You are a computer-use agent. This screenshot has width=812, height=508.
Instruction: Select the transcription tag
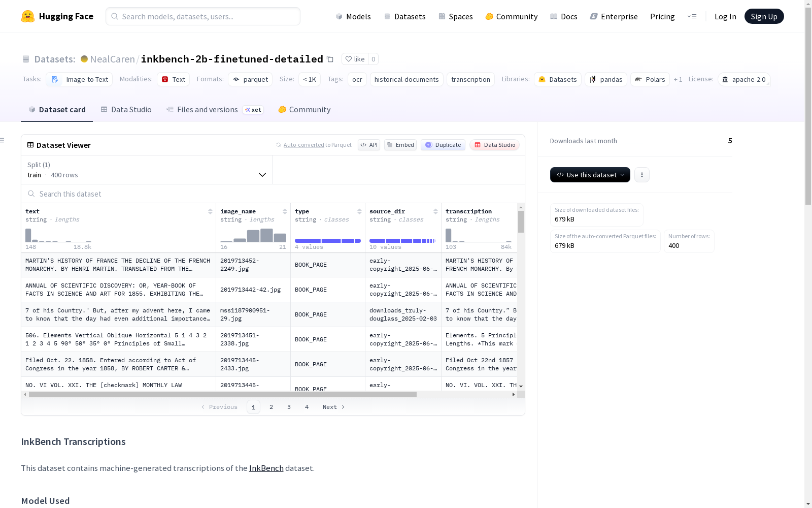[x=470, y=79]
